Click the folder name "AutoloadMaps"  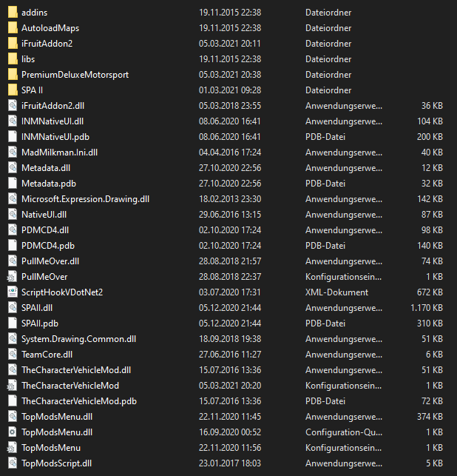[x=50, y=28]
